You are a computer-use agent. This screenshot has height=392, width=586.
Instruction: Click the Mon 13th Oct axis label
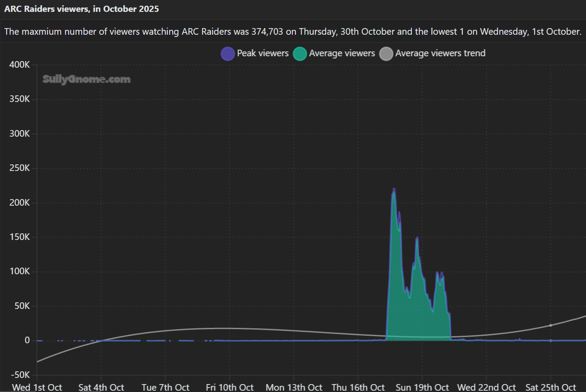294,387
